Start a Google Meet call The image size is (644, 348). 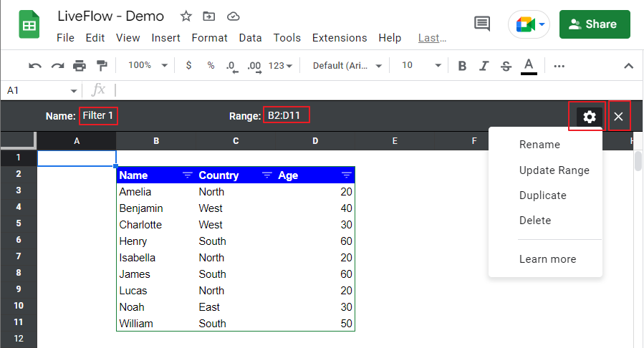pyautogui.click(x=525, y=24)
